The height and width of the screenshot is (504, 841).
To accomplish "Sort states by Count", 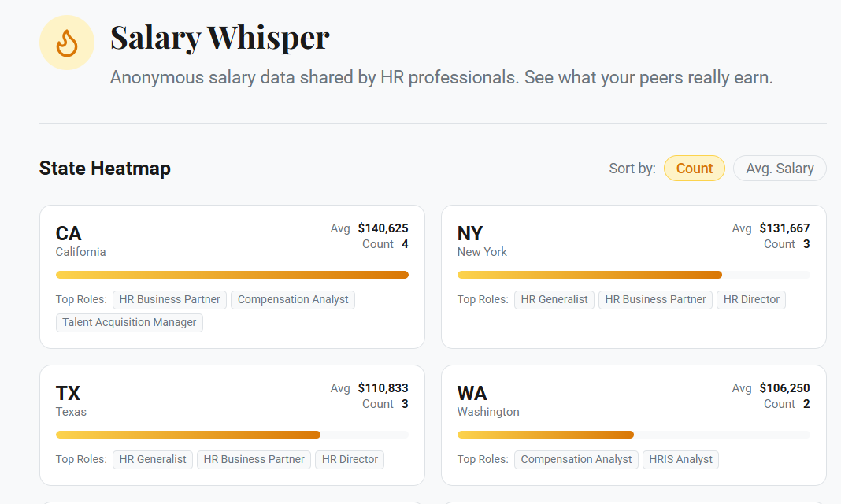I will point(694,168).
